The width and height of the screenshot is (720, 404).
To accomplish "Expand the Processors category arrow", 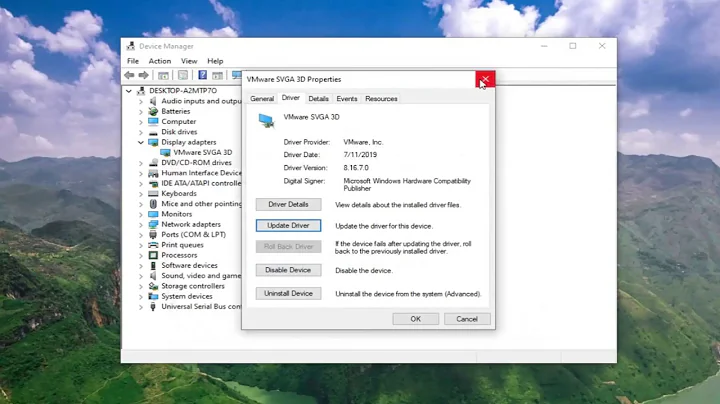I will click(x=141, y=255).
